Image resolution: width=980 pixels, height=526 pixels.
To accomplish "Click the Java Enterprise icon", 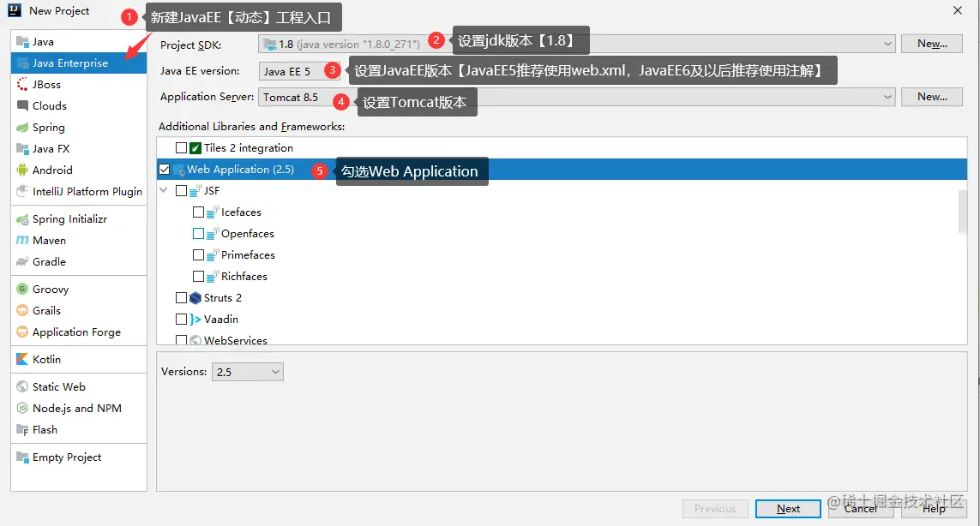I will [22, 63].
